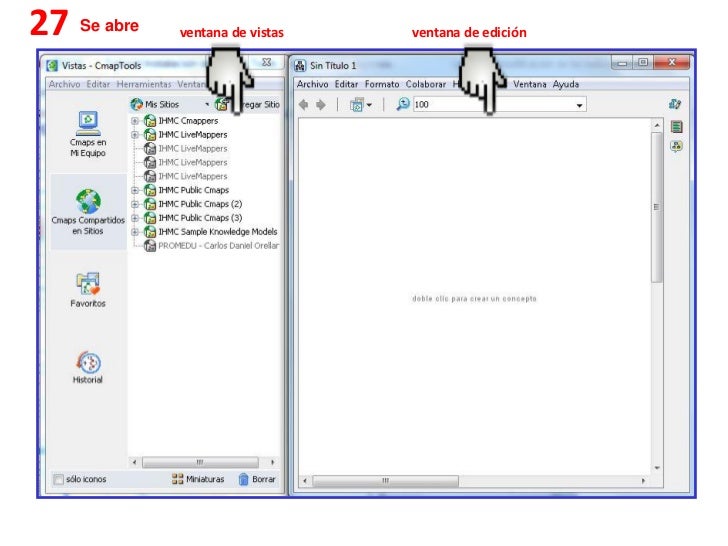Click the editor scrollbar up arrow
Image resolution: width=728 pixels, height=546 pixels.
tap(656, 125)
